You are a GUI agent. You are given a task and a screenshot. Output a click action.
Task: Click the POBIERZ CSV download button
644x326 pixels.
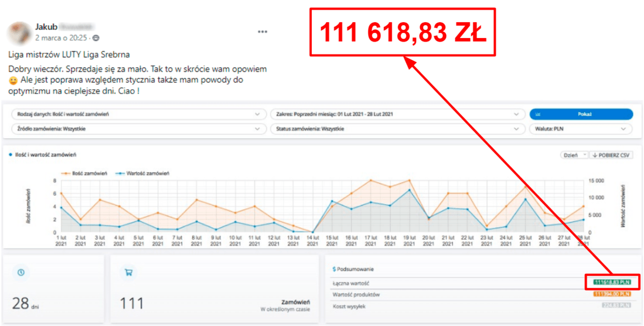pyautogui.click(x=611, y=155)
